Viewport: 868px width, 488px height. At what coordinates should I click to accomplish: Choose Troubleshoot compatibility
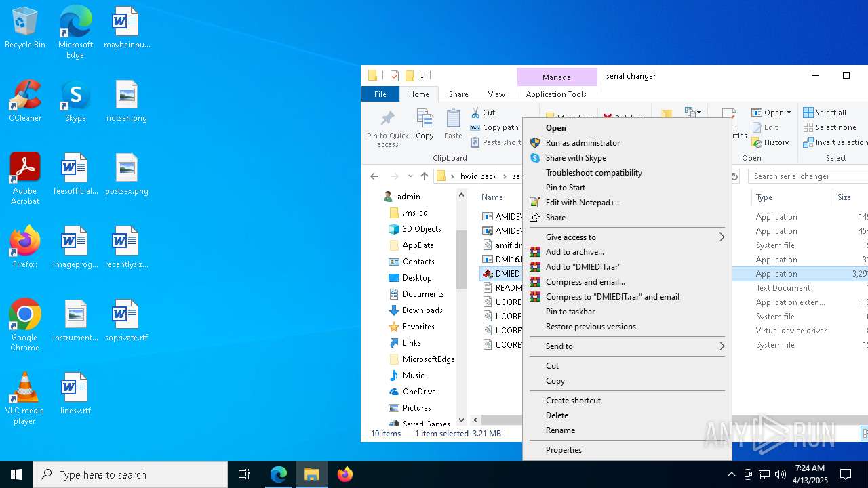click(x=627, y=173)
